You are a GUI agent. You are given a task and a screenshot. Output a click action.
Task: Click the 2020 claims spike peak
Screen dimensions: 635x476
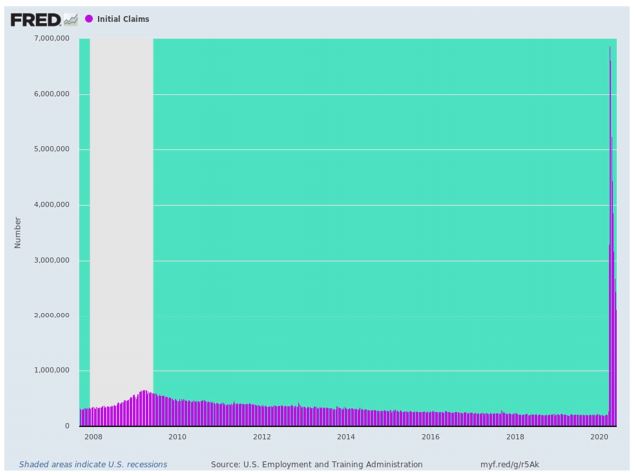pos(610,49)
